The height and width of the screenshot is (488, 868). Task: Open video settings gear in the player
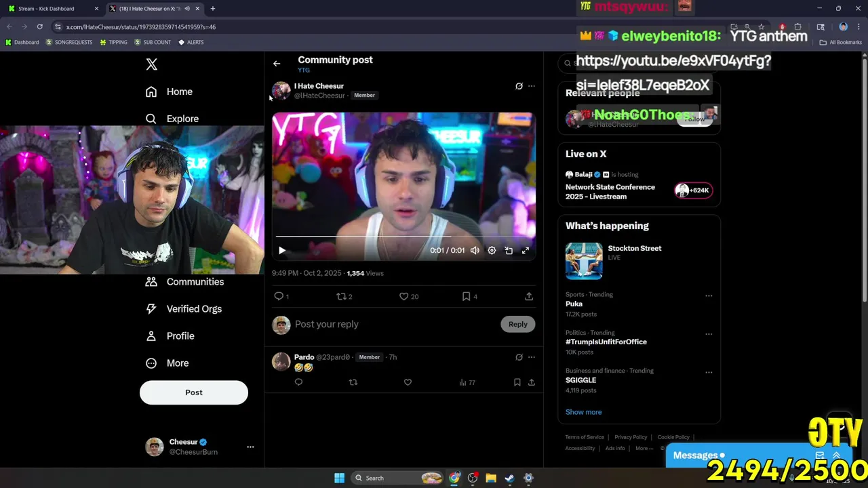(x=492, y=251)
